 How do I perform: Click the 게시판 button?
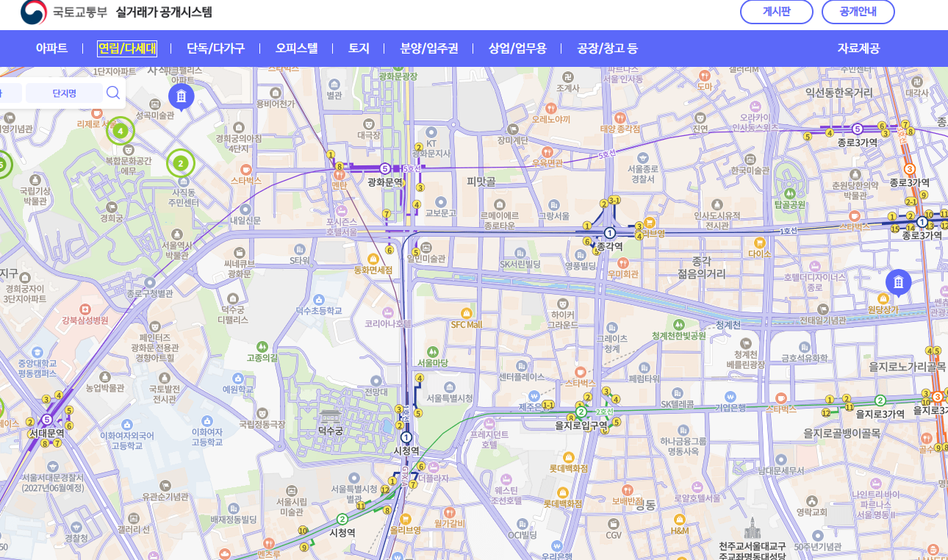(x=776, y=12)
